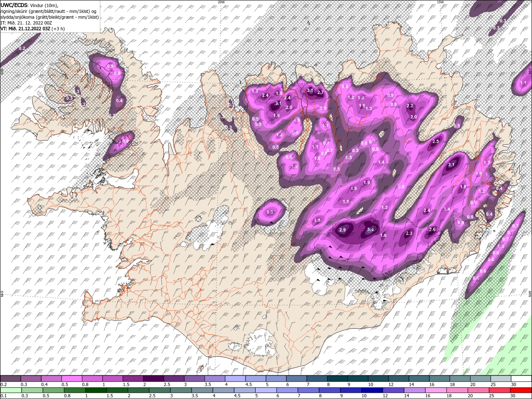Click the 2.6 snowfall value on the map
Image resolution: width=532 pixels, height=399 pixels.
point(432,230)
